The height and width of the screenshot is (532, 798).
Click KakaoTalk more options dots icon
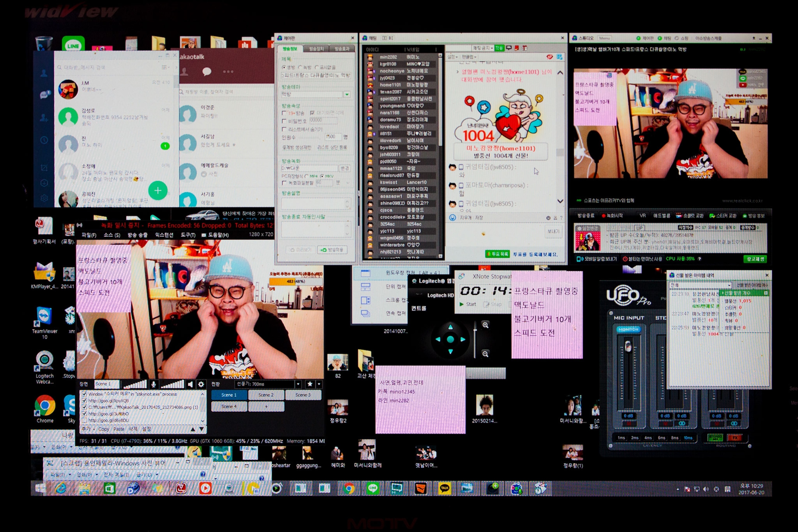click(x=228, y=72)
